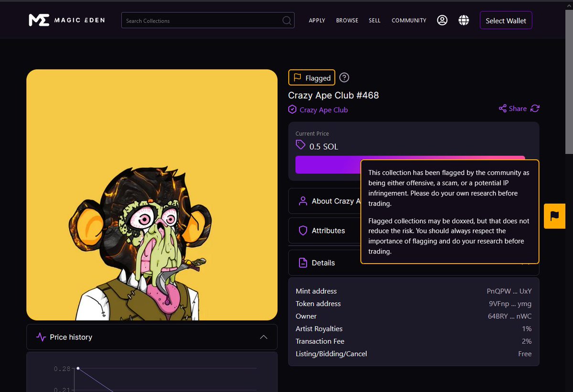Click the Listing/Bidding/Cancel Free value
The width and height of the screenshot is (573, 392).
(x=525, y=354)
